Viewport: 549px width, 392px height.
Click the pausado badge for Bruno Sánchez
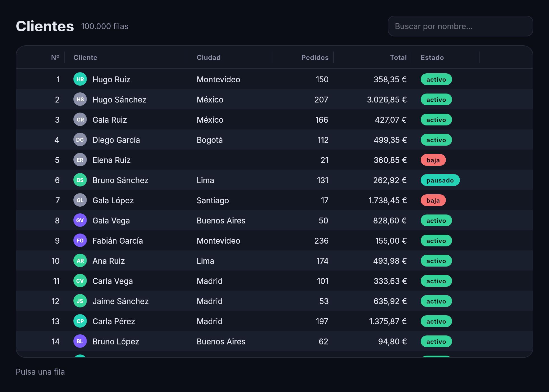pyautogui.click(x=440, y=180)
